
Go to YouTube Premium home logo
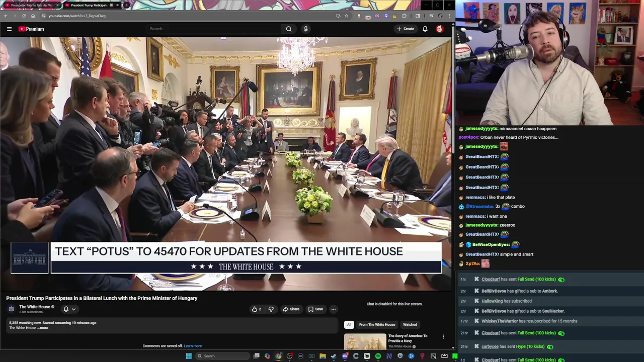(31, 29)
